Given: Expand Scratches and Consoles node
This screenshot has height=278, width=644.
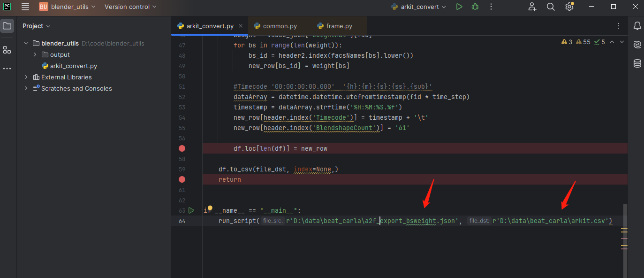Looking at the screenshot, I should 26,88.
